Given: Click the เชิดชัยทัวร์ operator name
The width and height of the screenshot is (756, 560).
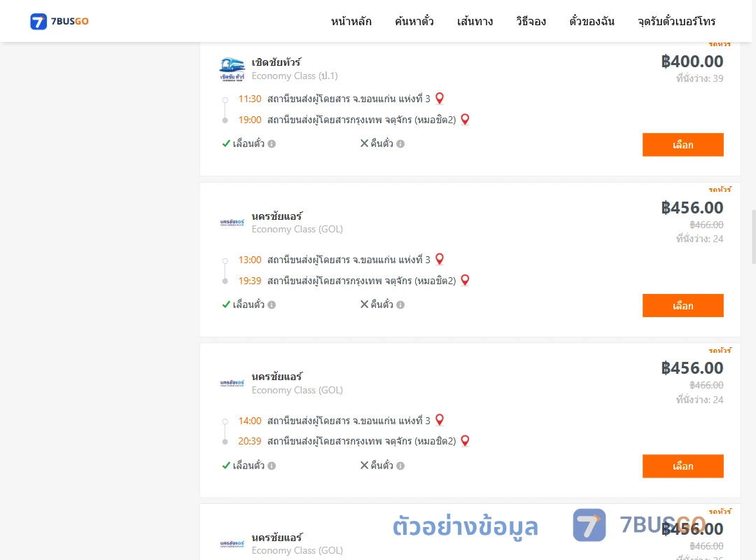Looking at the screenshot, I should (x=276, y=62).
